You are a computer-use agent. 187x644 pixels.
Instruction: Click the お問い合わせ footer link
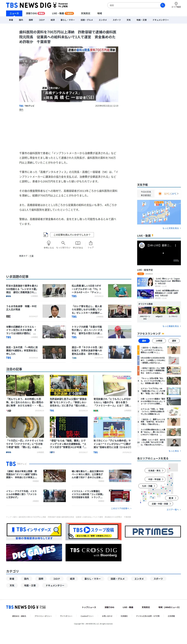point(107,616)
